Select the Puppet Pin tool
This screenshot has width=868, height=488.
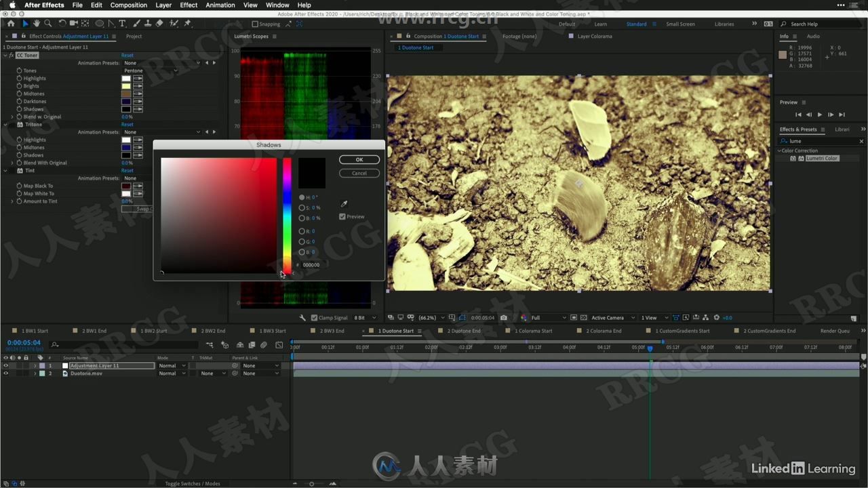tap(188, 23)
